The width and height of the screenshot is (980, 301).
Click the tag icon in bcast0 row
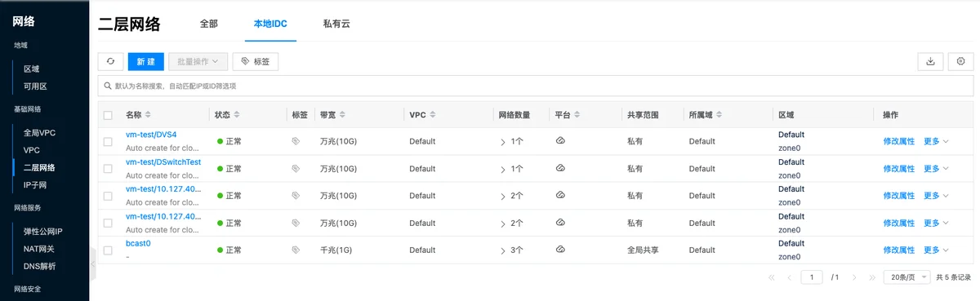pos(296,250)
